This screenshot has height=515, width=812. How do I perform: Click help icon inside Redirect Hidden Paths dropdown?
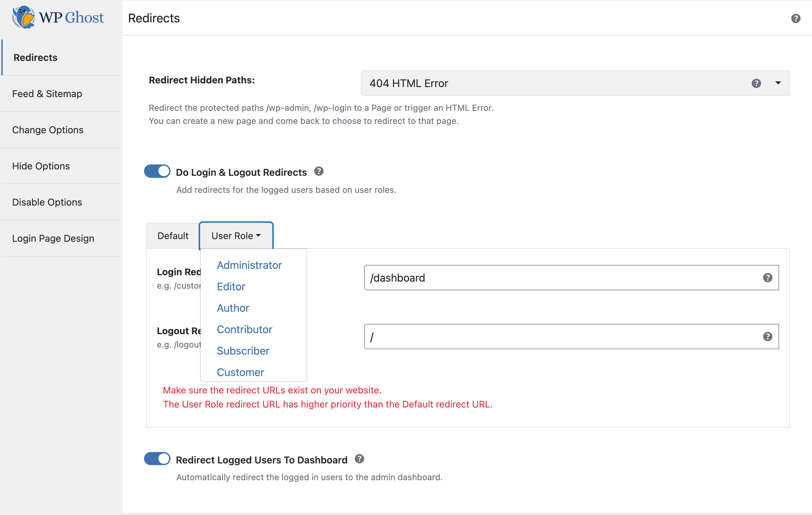pyautogui.click(x=756, y=83)
